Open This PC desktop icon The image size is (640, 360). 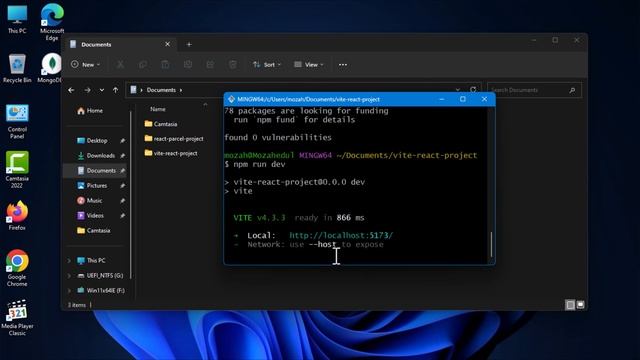click(x=17, y=18)
